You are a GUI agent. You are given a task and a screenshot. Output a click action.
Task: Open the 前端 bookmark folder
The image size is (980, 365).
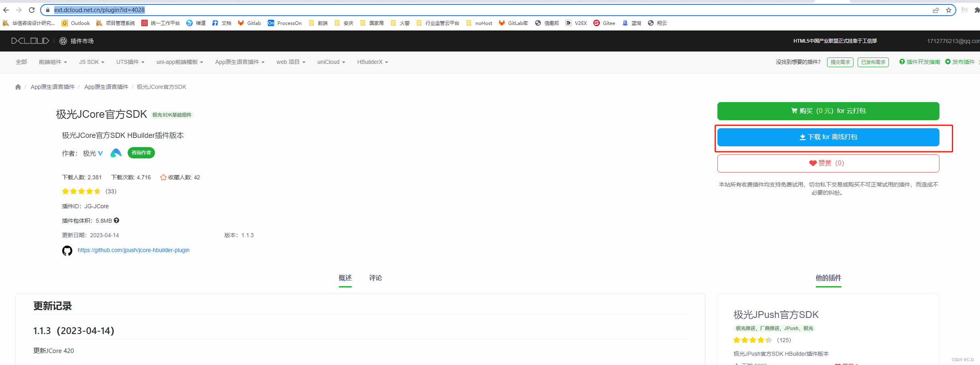[x=318, y=23]
